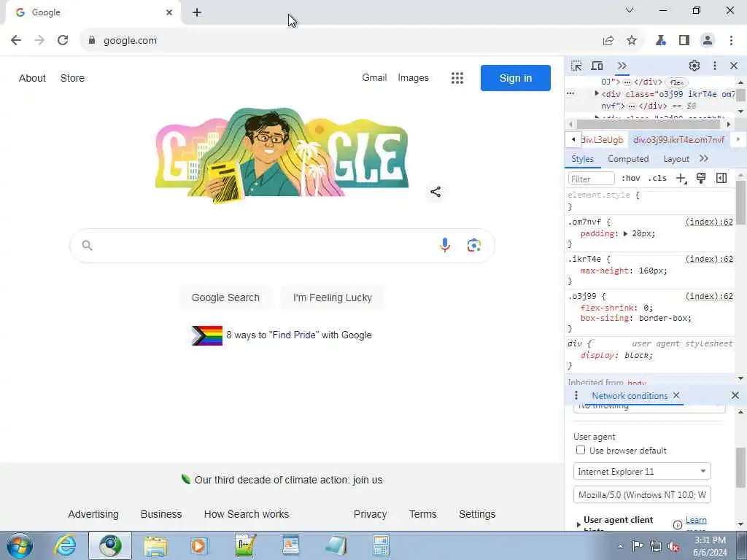Click the flex badge in DOM tree
Image resolution: width=747 pixels, height=560 pixels.
pyautogui.click(x=676, y=82)
